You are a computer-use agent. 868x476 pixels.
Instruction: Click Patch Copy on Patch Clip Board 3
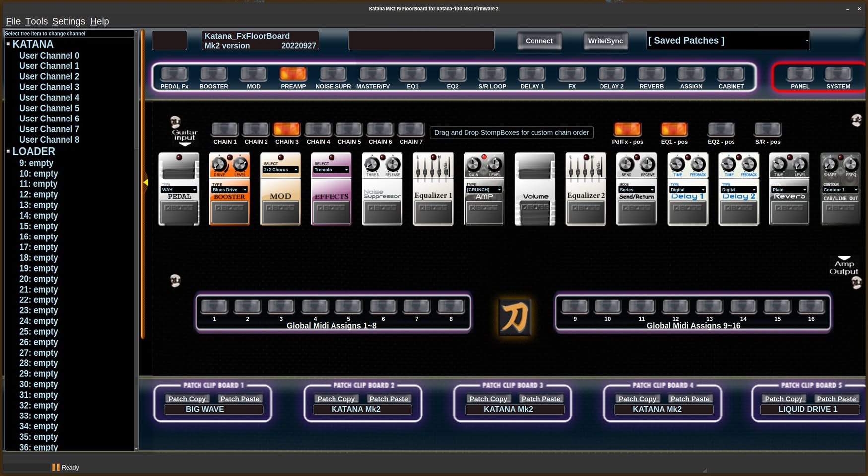488,399
